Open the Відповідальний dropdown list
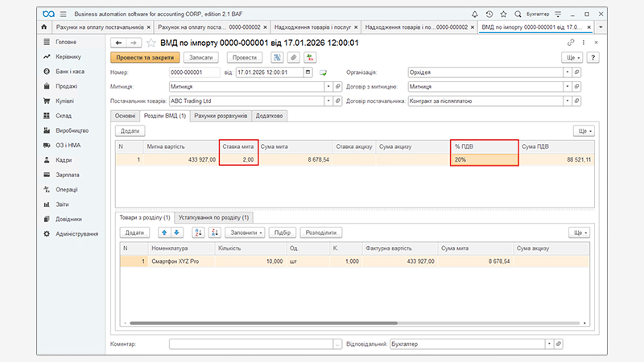This screenshot has width=644, height=362. click(x=548, y=344)
